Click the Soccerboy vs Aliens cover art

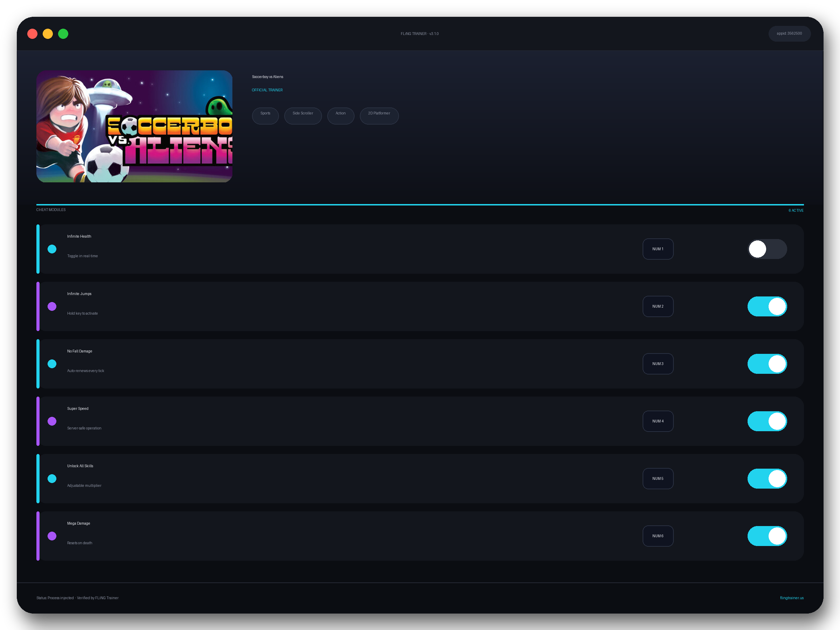coord(134,126)
